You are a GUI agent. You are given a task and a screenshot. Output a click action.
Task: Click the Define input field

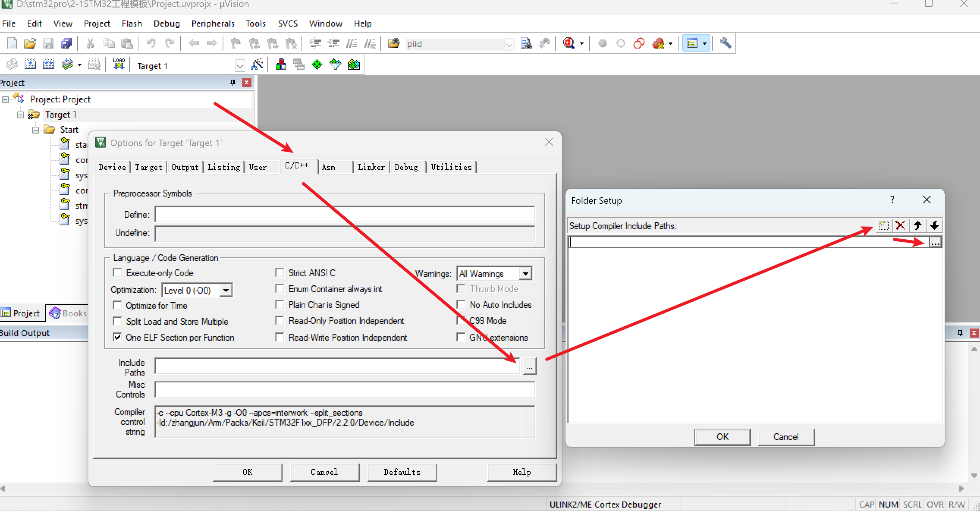point(345,215)
